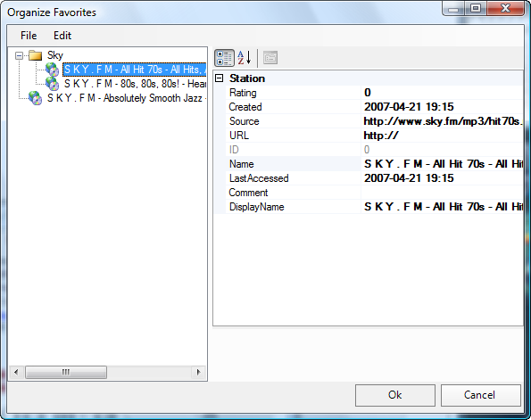
Task: Switch property grid to Categorized view
Action: click(x=224, y=58)
